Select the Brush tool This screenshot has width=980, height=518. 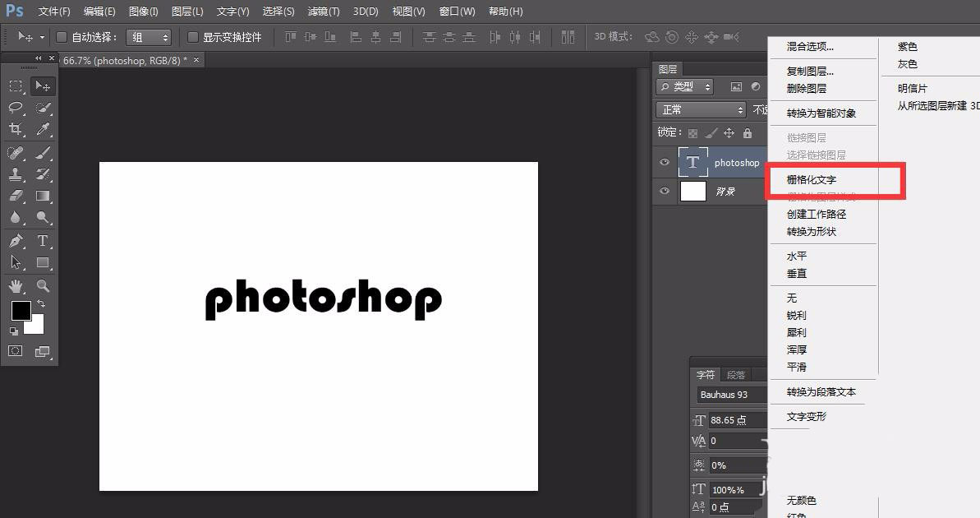pyautogui.click(x=43, y=153)
